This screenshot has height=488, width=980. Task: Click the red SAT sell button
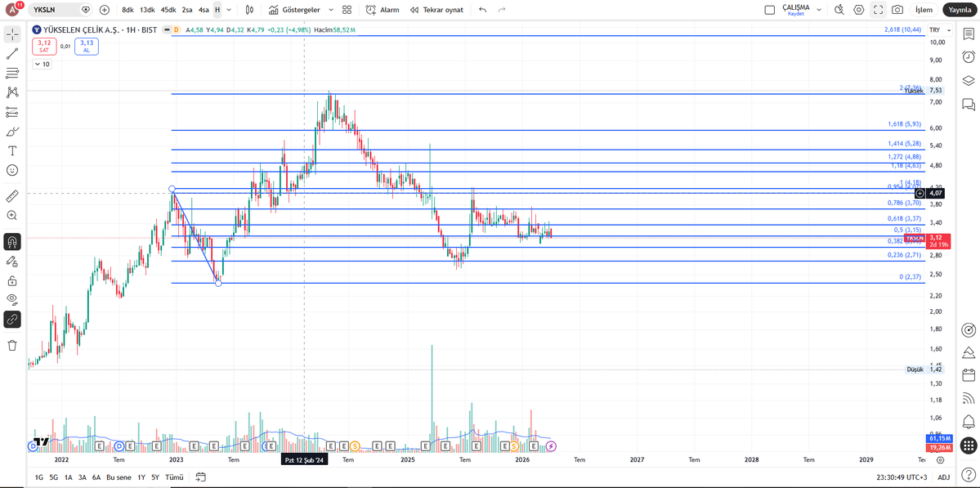44,47
